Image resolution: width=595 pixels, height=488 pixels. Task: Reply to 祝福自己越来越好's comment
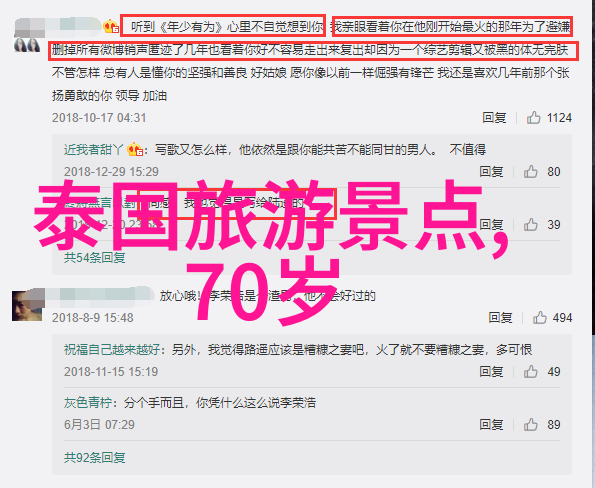pyautogui.click(x=491, y=372)
